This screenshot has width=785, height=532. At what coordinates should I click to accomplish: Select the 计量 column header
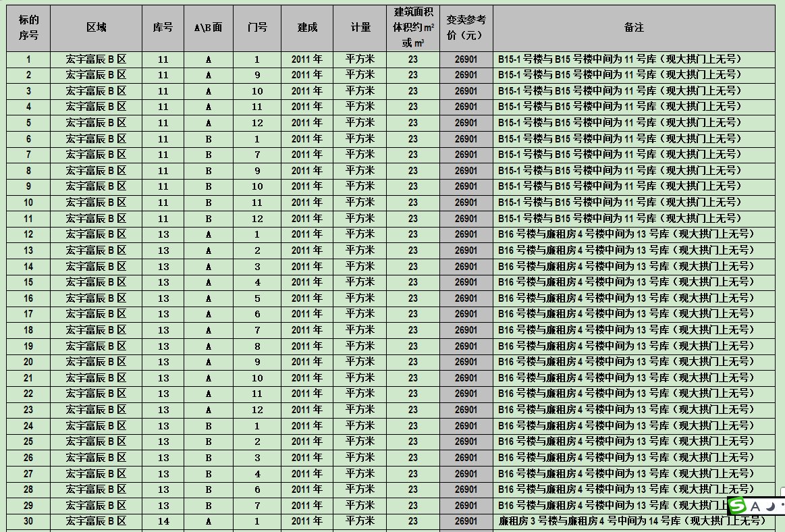point(360,27)
